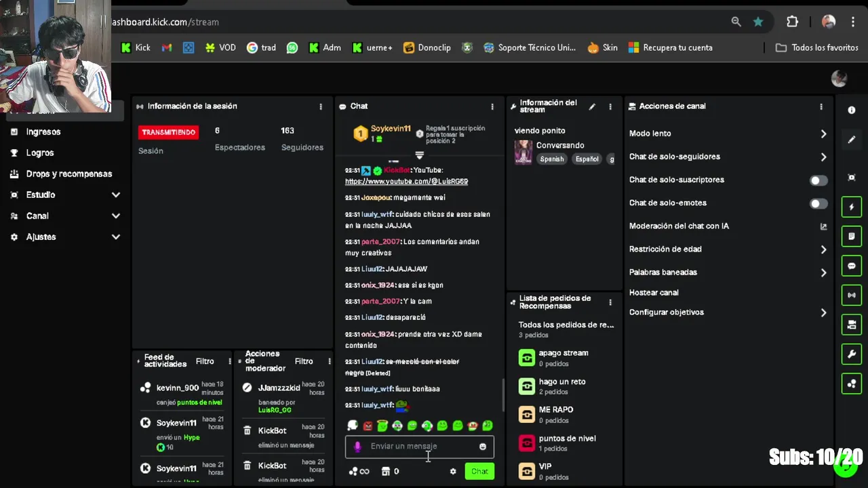The image size is (868, 488).
Task: Click the zoom magnifier icon in address bar
Action: tap(736, 22)
